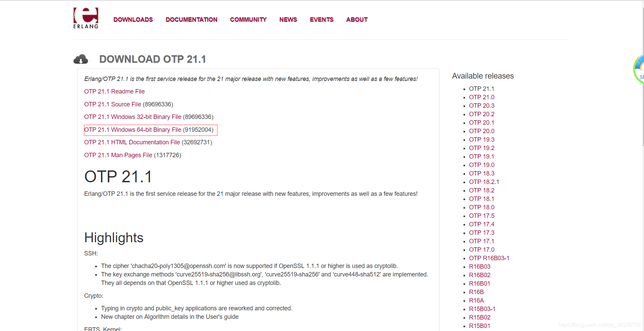
Task: Select release OTP R16B03-1
Action: tap(489, 258)
